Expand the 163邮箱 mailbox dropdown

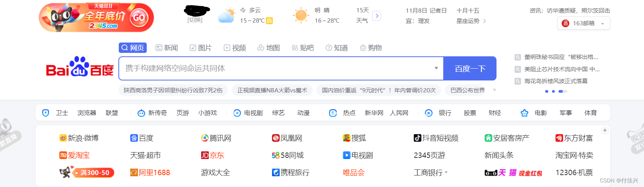603,24
